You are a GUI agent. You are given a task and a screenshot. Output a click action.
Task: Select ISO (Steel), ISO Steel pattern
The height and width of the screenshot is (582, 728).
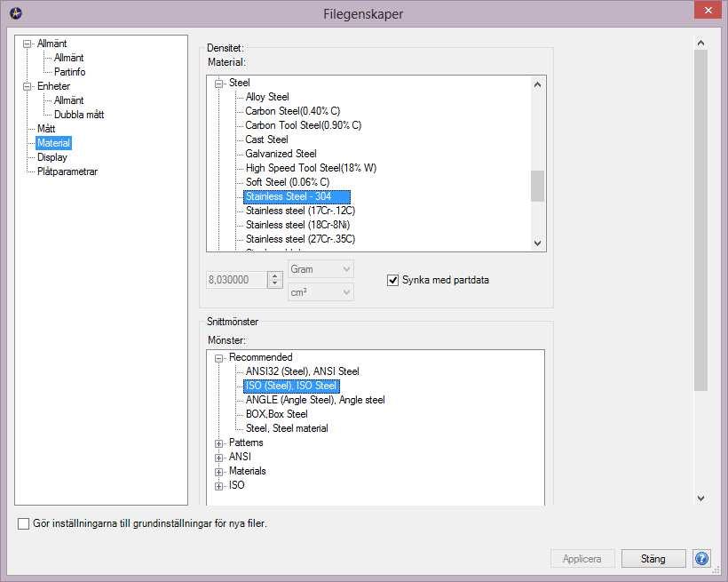point(291,386)
